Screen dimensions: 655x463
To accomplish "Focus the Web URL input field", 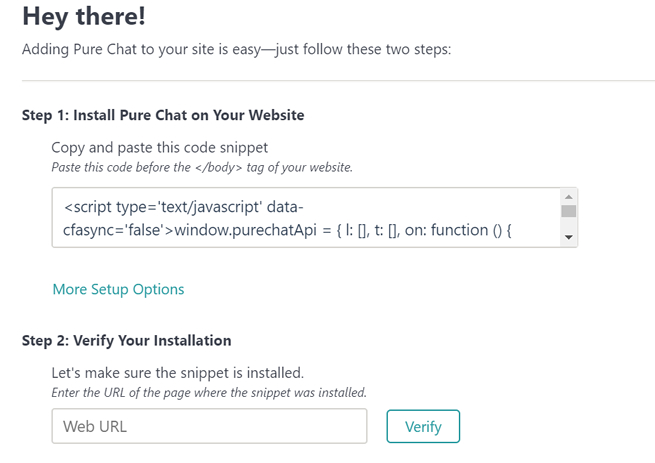I will 209,426.
